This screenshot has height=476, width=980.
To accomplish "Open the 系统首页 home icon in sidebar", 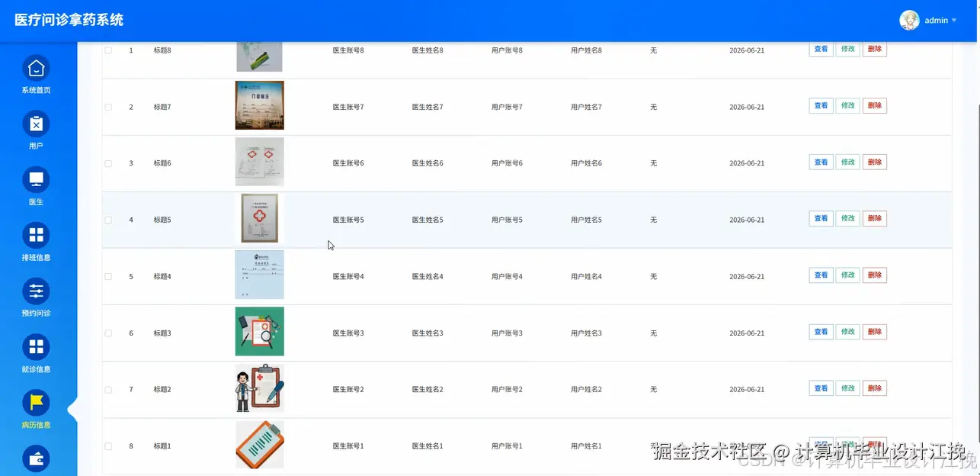I will point(36,67).
